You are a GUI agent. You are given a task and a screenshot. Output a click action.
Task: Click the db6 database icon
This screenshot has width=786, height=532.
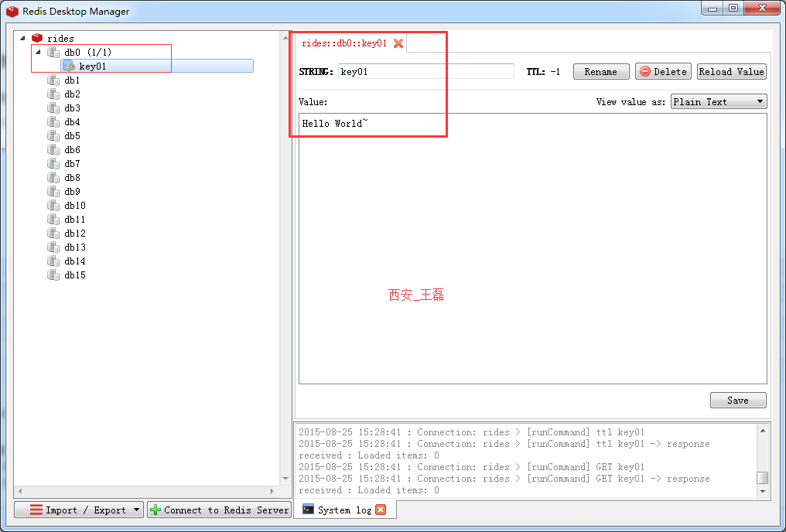(x=53, y=150)
